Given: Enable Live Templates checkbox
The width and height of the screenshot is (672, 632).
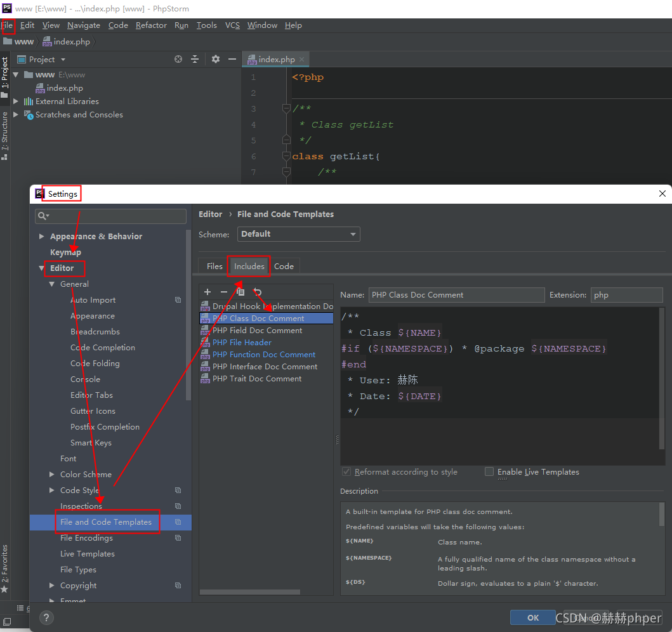Looking at the screenshot, I should [x=489, y=471].
